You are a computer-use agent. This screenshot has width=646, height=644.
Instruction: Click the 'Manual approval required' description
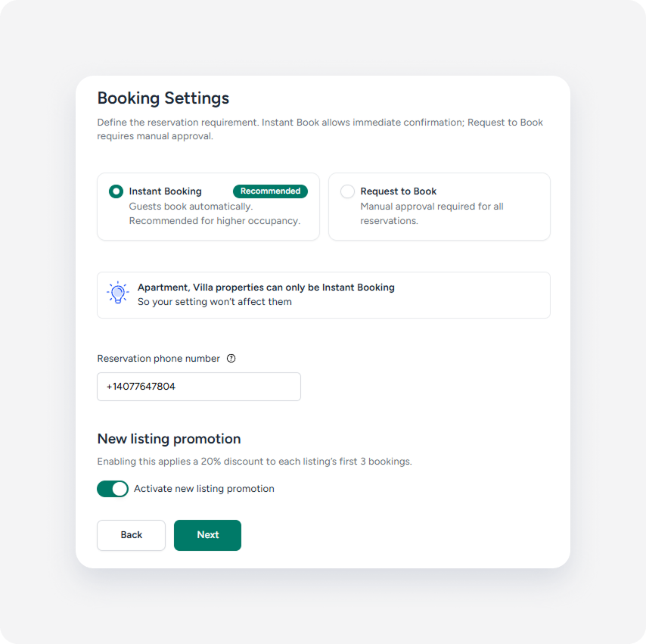pos(432,213)
